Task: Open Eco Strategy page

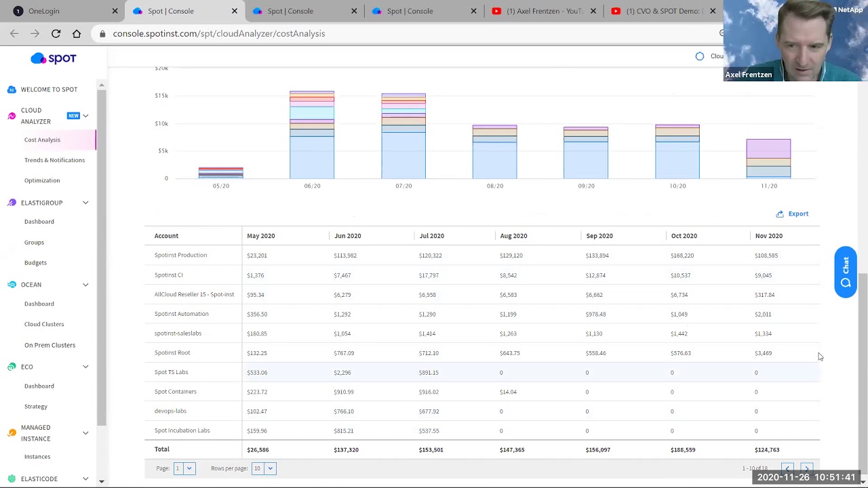Action: 35,407
